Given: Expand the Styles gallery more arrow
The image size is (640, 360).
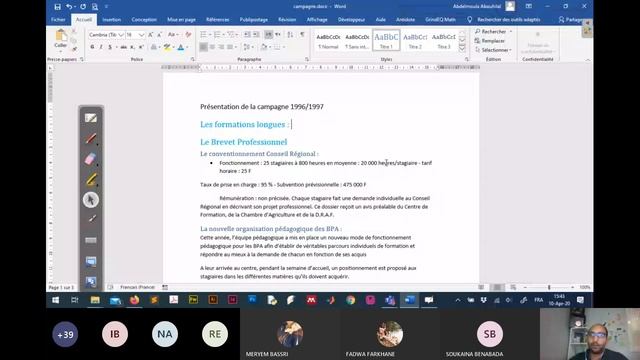Looking at the screenshot, I should [462, 48].
